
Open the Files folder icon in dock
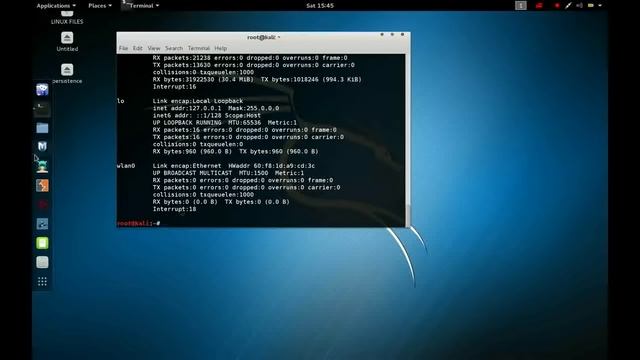[42, 128]
